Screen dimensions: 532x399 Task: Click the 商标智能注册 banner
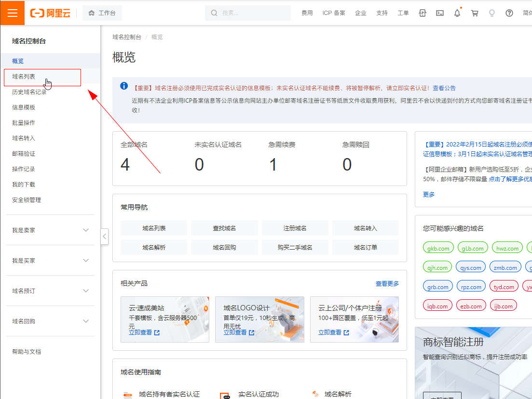(474, 363)
